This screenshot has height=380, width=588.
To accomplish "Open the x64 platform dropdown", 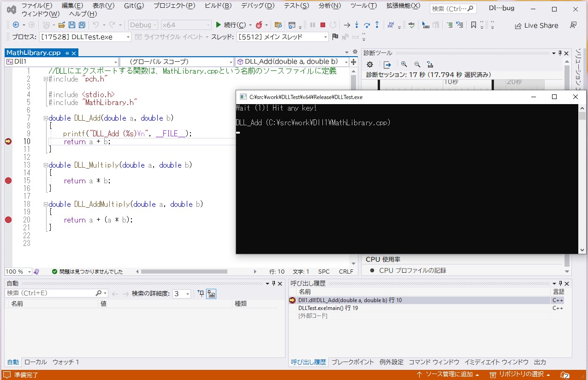I will point(186,25).
